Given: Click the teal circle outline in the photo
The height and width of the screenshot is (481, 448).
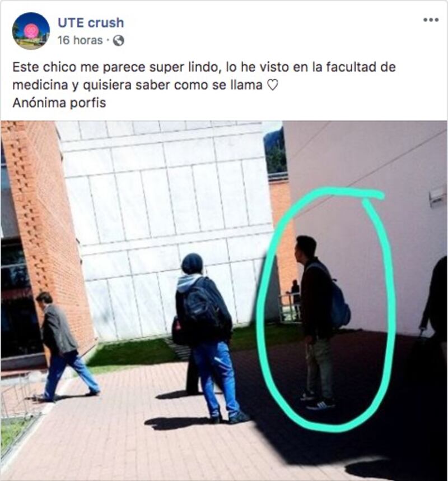Looking at the screenshot, I should pos(324,310).
